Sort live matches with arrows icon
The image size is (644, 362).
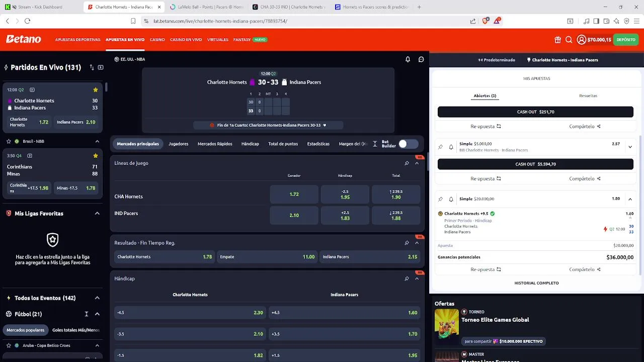[92, 67]
